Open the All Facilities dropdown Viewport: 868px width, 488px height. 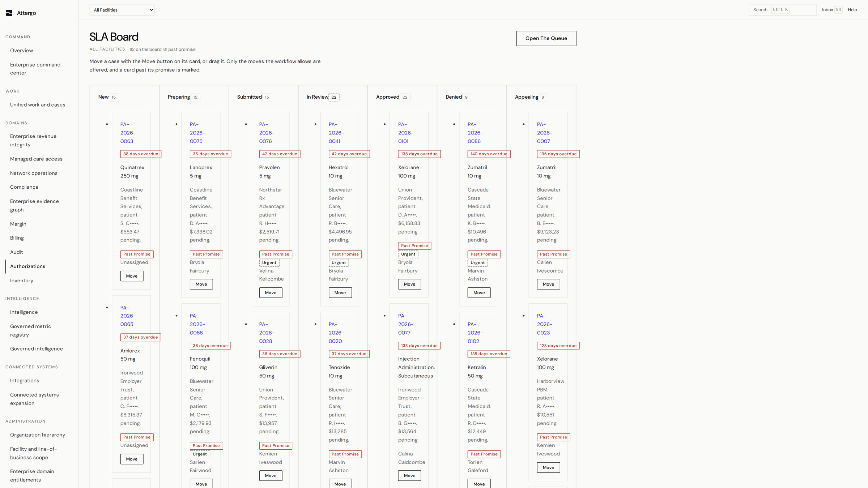[x=122, y=10]
